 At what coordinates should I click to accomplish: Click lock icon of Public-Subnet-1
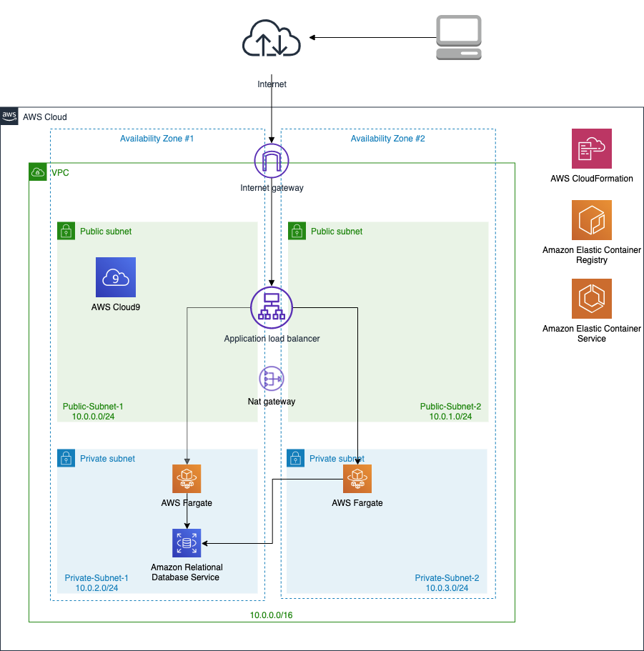click(66, 231)
